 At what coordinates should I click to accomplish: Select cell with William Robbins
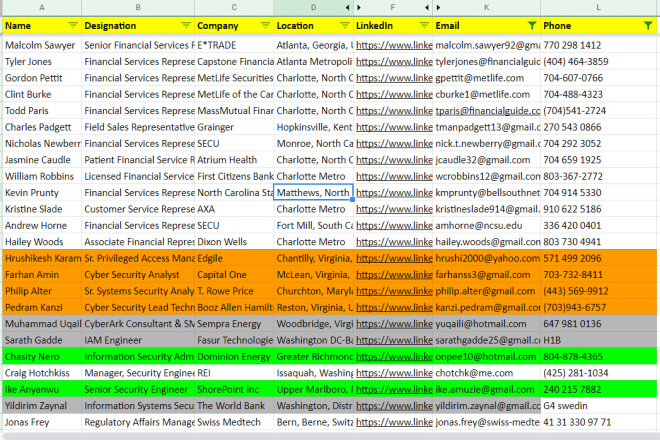click(42, 176)
